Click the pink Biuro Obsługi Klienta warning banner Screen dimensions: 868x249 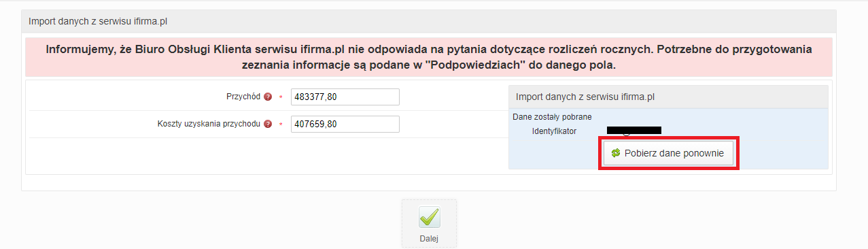[429, 57]
